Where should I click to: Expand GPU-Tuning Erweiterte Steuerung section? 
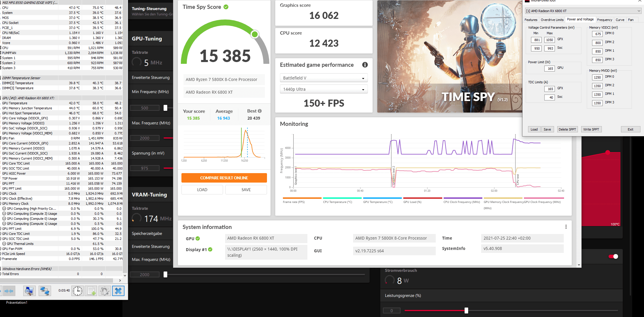(151, 77)
